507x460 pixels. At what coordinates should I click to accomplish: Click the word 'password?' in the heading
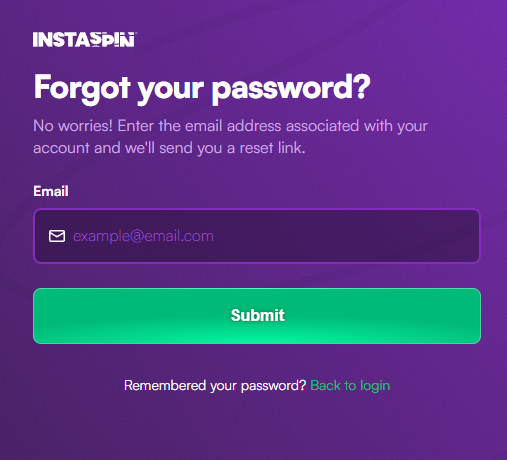(x=291, y=88)
